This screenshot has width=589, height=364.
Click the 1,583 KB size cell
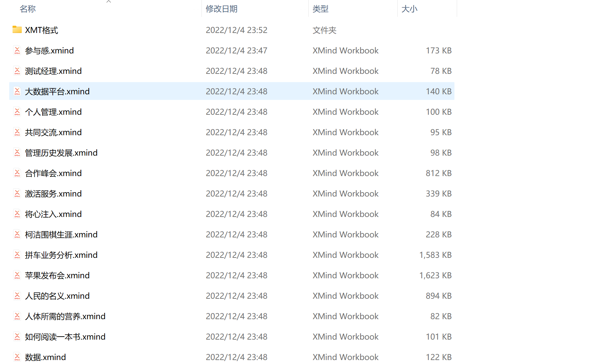point(435,255)
